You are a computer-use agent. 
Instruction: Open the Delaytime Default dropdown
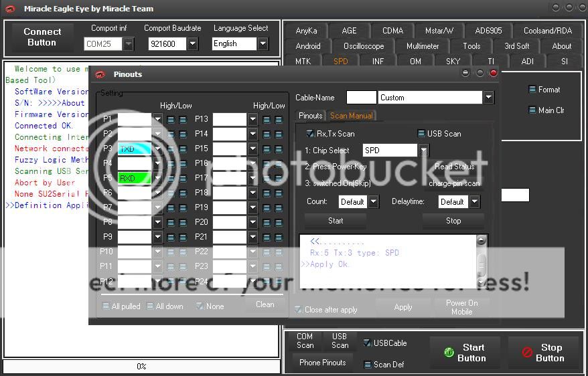click(x=474, y=202)
